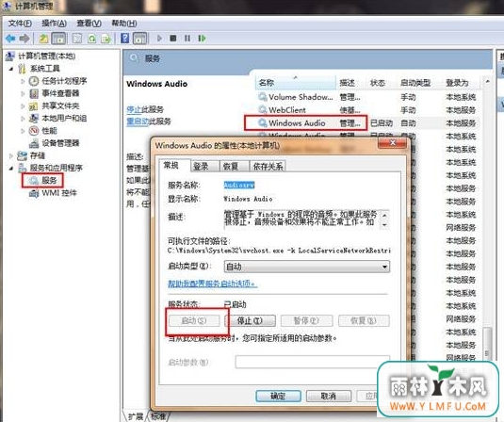Click the 恢复(R) button
Image resolution: width=504 pixels, height=422 pixels.
click(364, 320)
